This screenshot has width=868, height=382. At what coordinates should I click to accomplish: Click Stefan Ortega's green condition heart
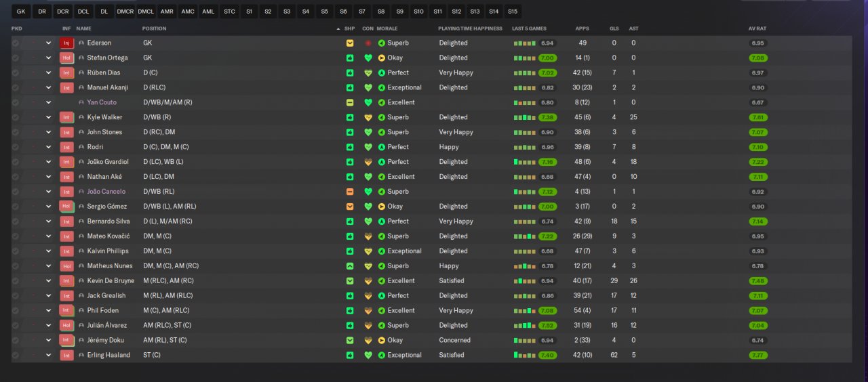(368, 58)
